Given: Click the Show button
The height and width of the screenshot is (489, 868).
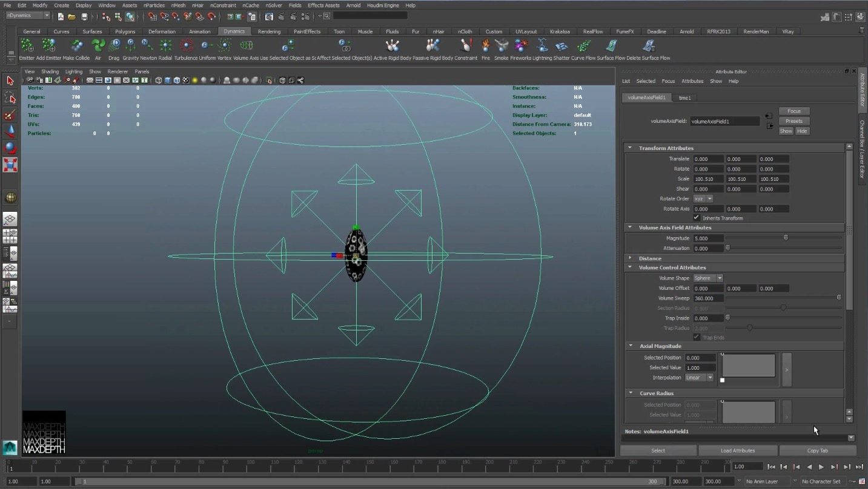Looking at the screenshot, I should pyautogui.click(x=786, y=131).
